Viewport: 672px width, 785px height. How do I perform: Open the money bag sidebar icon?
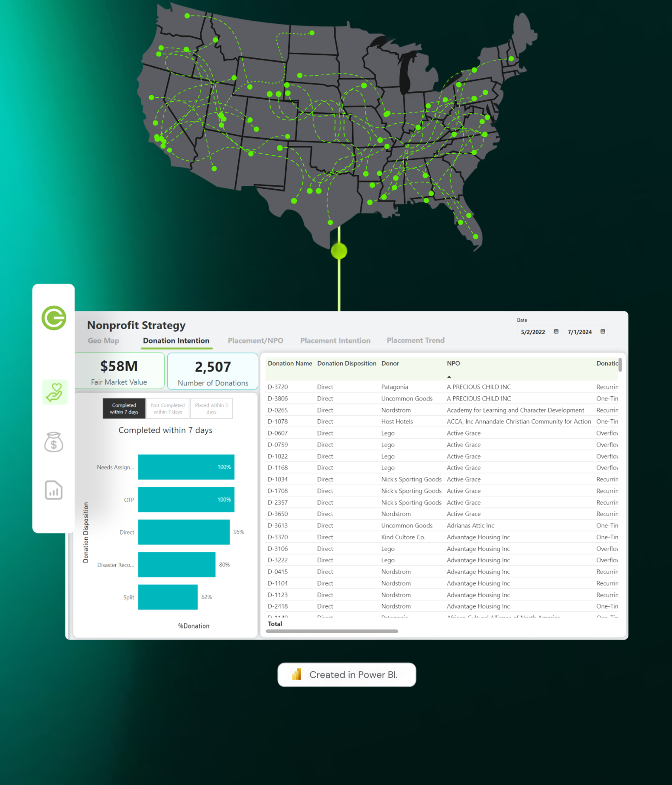54,442
